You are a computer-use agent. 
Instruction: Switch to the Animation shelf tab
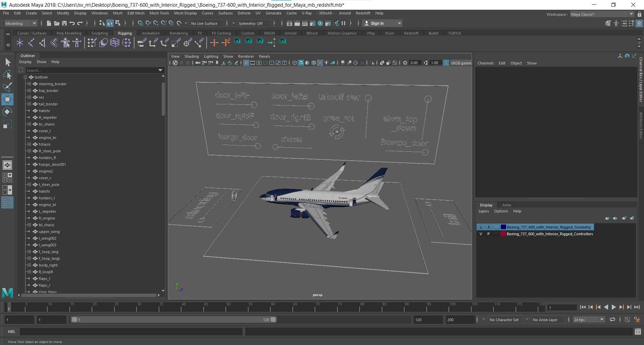click(x=151, y=33)
